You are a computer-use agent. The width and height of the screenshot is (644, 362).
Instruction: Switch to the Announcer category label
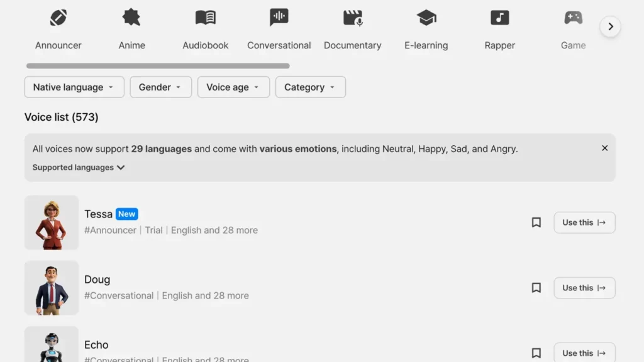[x=58, y=45]
